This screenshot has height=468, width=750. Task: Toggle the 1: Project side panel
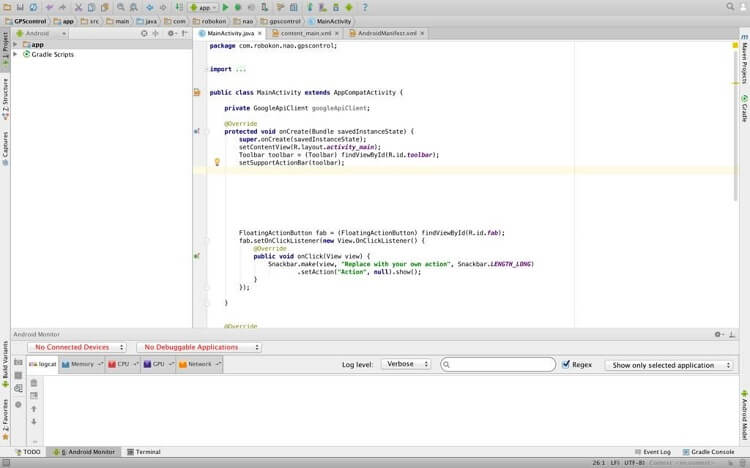pyautogui.click(x=5, y=49)
